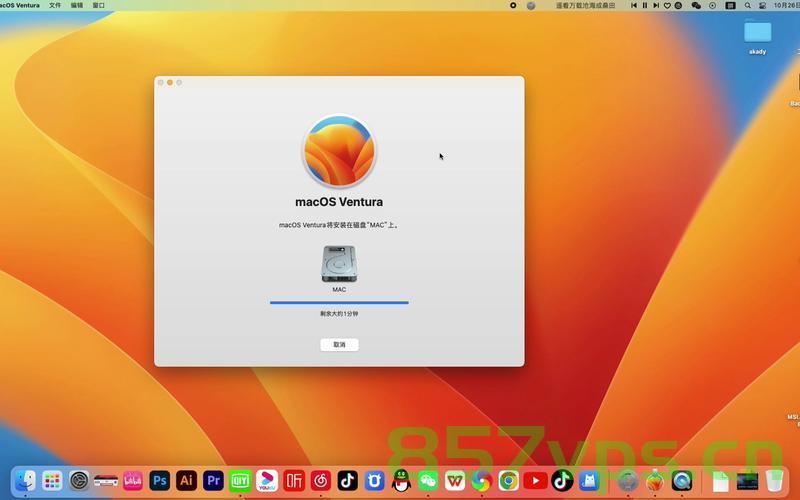The height and width of the screenshot is (500, 800).
Task: Select the MAC disk icon
Action: 339,264
